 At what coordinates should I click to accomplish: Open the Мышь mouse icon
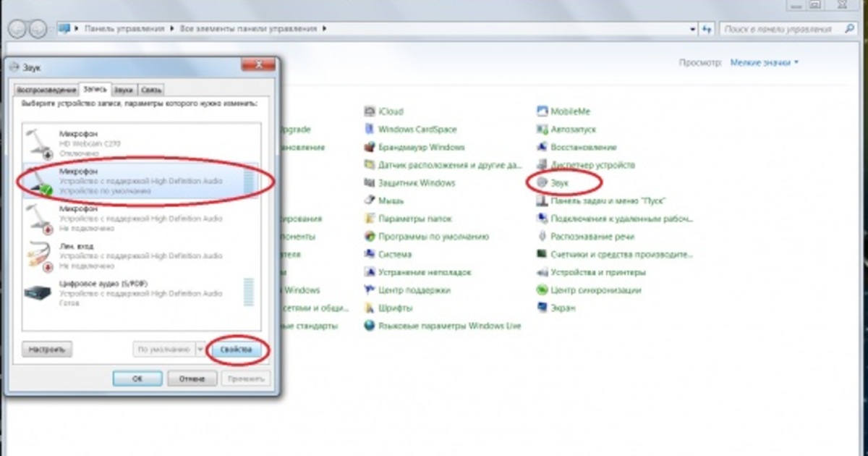pyautogui.click(x=370, y=200)
